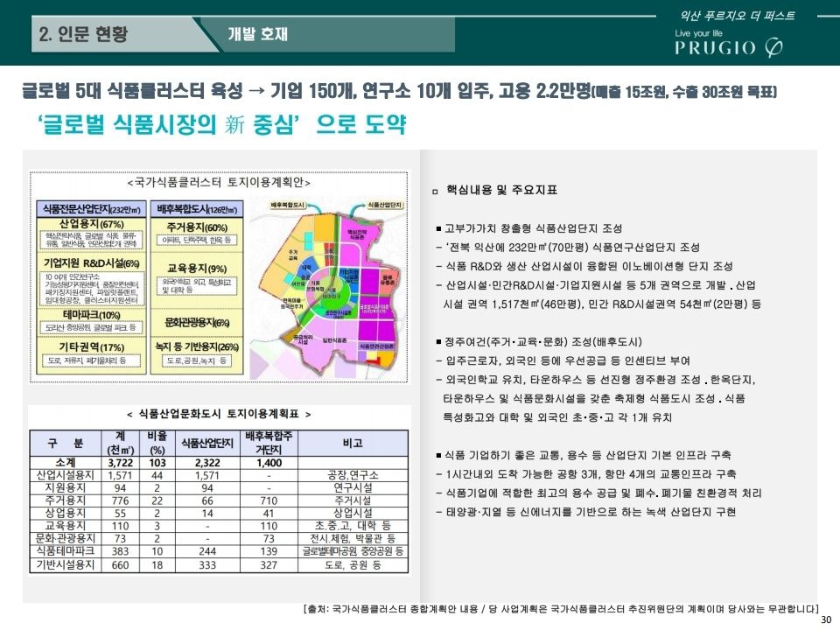This screenshot has height=630, width=840.
Task: Click the '식품전문산업단지(232만㎡)' header box
Action: coord(91,209)
